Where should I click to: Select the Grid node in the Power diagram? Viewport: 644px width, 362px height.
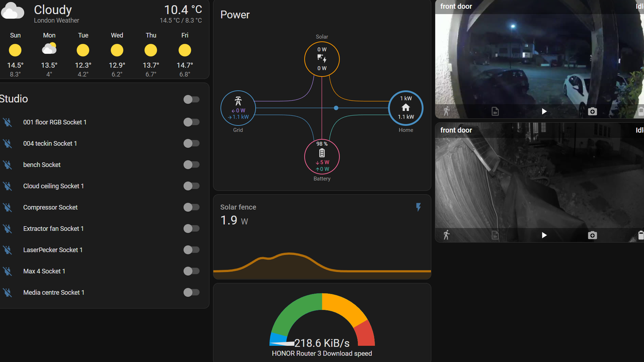point(238,108)
